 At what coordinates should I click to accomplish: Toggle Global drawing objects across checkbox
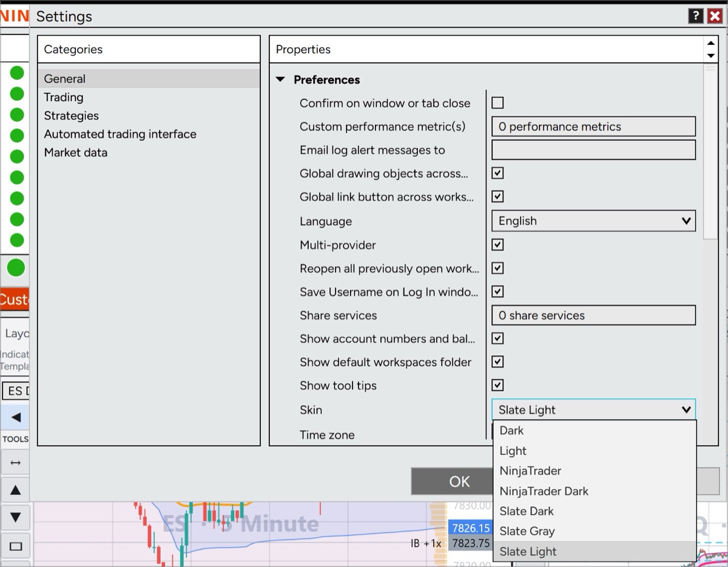(x=497, y=173)
